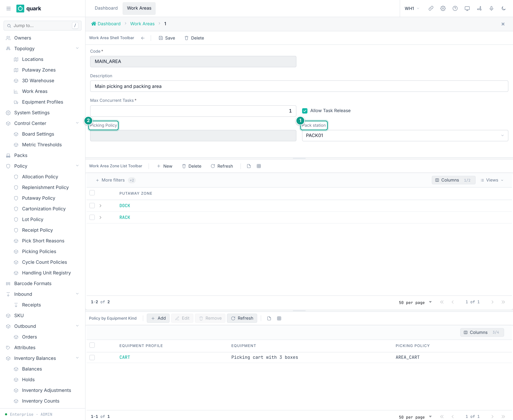Select the DOCK row checkbox
513x420 pixels.
[x=92, y=206]
